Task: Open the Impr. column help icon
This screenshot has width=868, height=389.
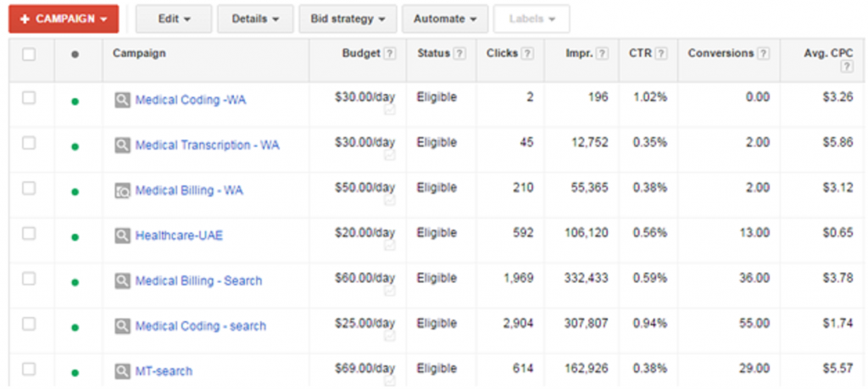Action: click(603, 53)
